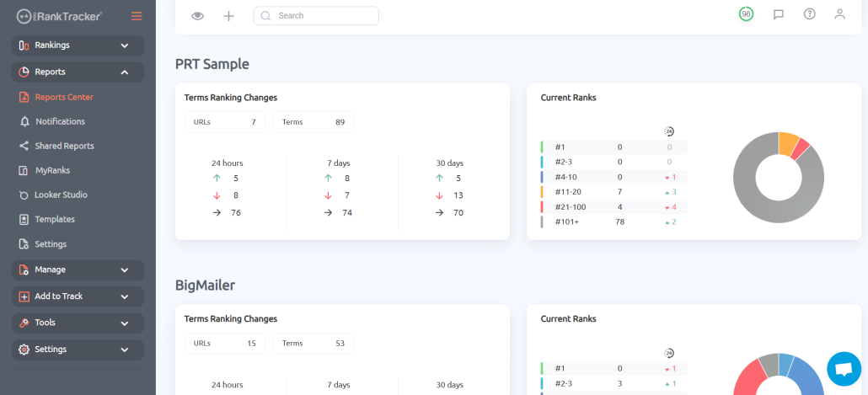Expand the Add to Track chevron
This screenshot has width=868, height=395.
(x=125, y=297)
